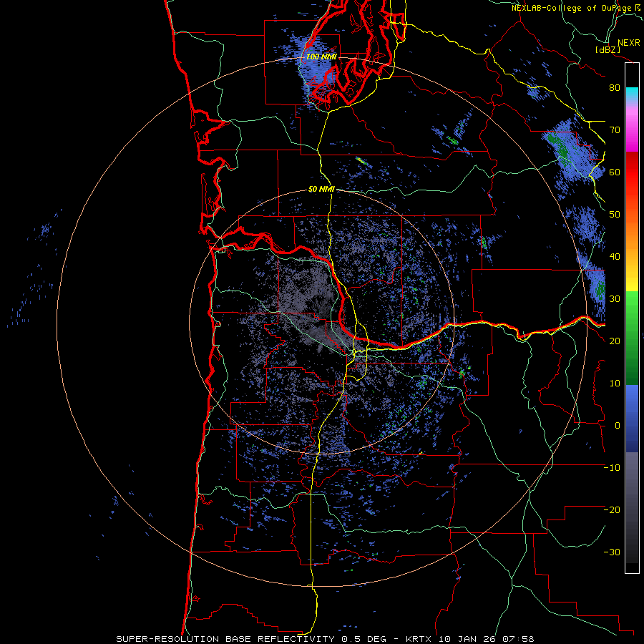Click the 50 value on the dBZ scale

[x=615, y=215]
